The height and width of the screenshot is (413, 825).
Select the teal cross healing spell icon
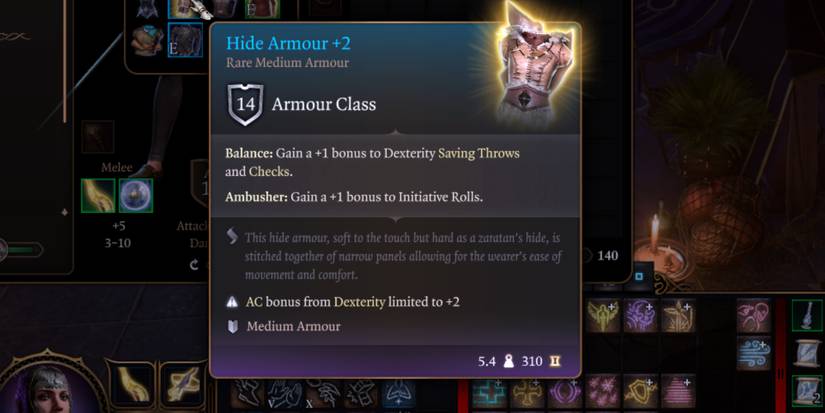click(x=489, y=392)
